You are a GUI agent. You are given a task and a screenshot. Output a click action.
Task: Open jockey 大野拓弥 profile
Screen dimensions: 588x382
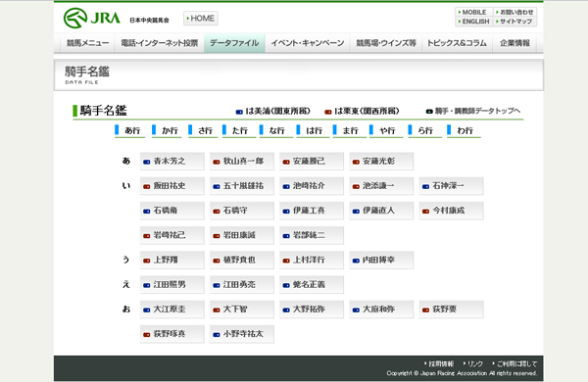point(312,310)
